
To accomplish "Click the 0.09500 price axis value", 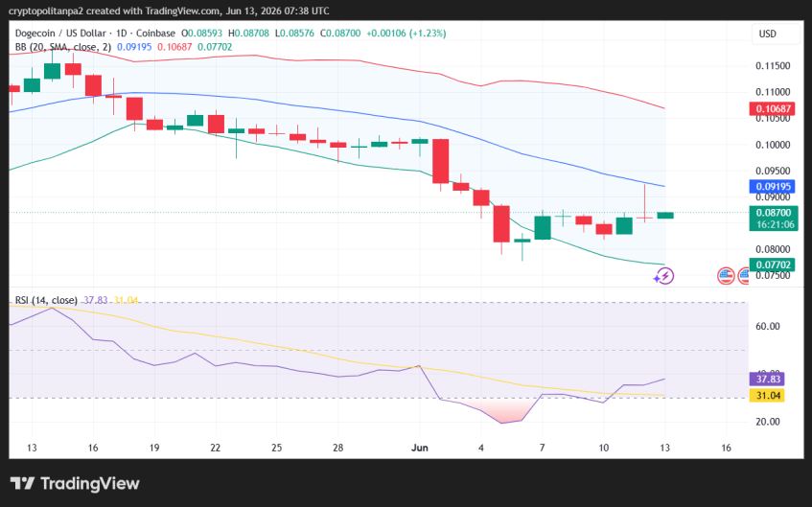I will pos(773,171).
